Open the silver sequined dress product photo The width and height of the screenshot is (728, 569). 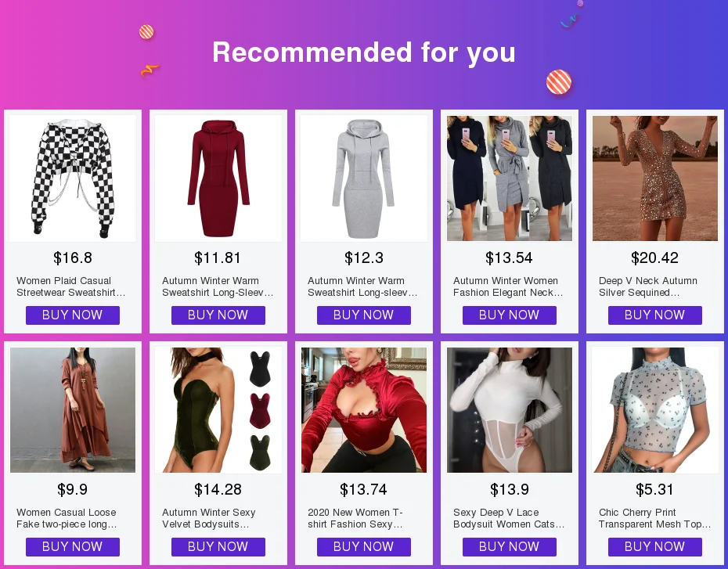coord(655,178)
